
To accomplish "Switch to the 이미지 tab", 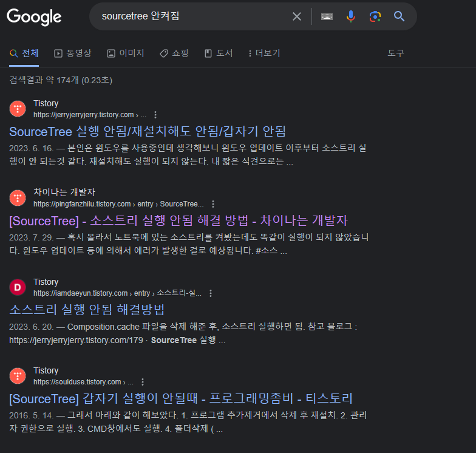I will 125,53.
